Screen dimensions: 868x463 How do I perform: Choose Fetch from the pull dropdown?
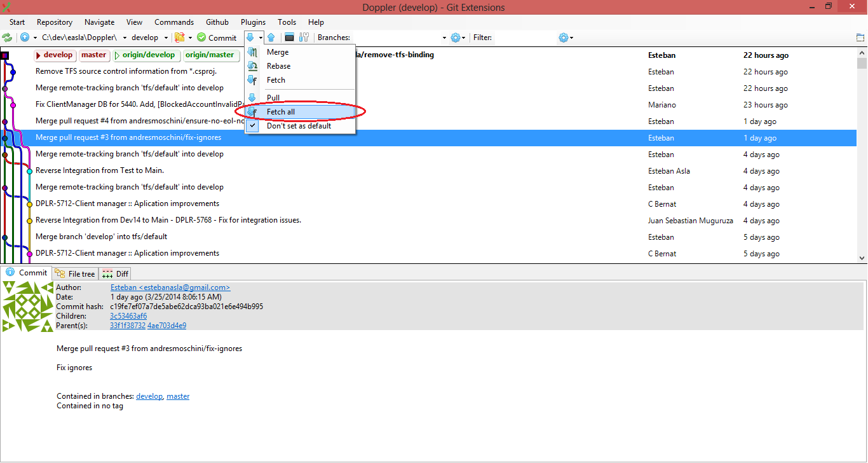pos(300,80)
